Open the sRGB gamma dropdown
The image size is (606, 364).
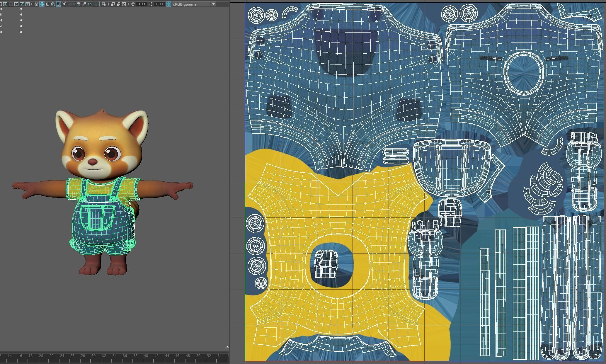coord(195,4)
